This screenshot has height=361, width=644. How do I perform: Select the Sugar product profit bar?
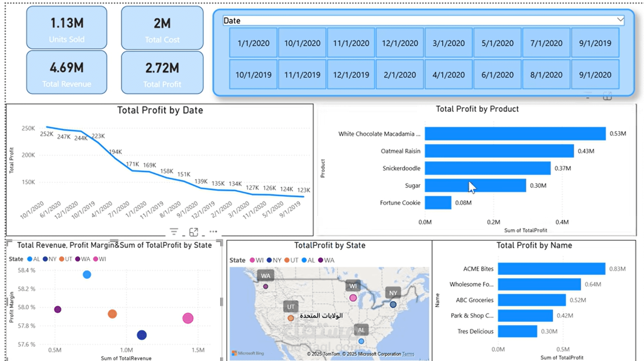476,185
